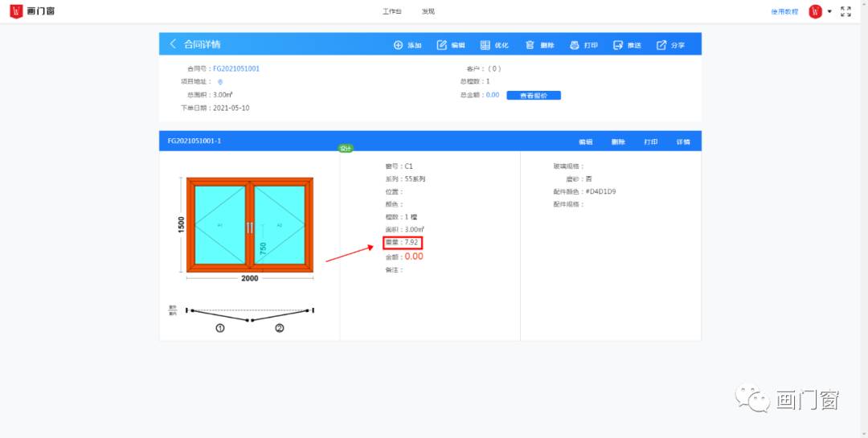Click the 窗号 C1 text

pos(399,166)
